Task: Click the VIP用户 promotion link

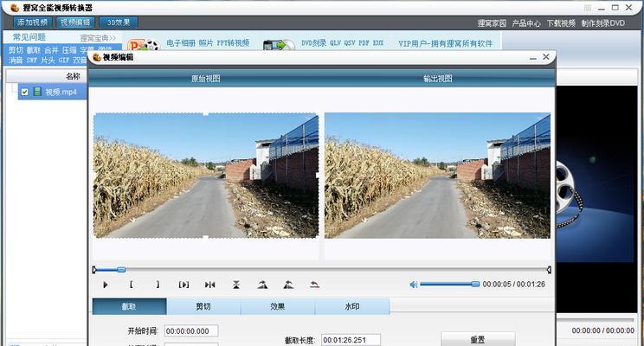Action: 445,43
